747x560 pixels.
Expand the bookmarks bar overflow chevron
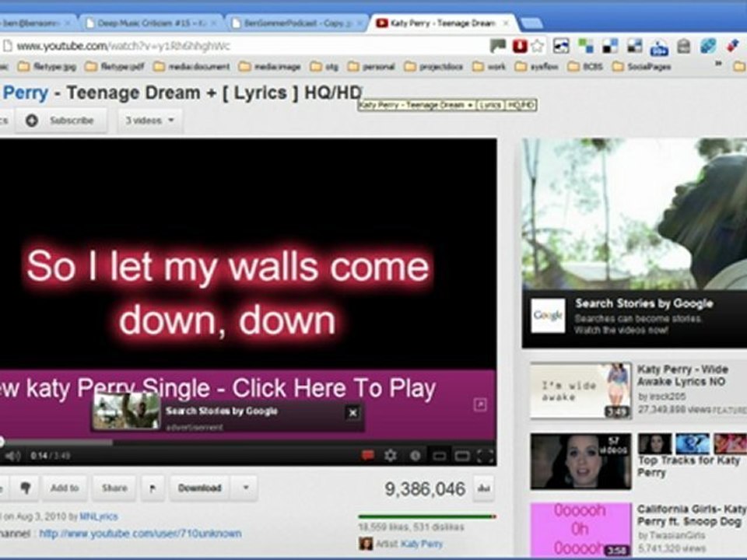(718, 64)
